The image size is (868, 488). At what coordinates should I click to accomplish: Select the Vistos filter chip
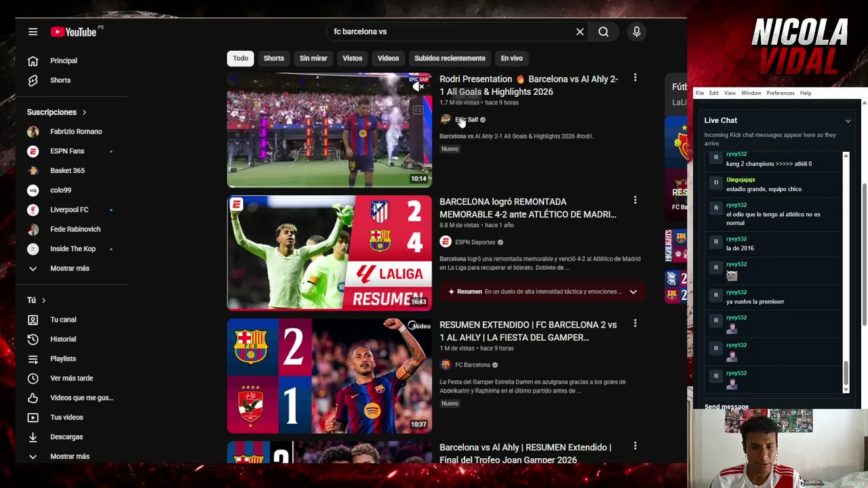point(353,58)
